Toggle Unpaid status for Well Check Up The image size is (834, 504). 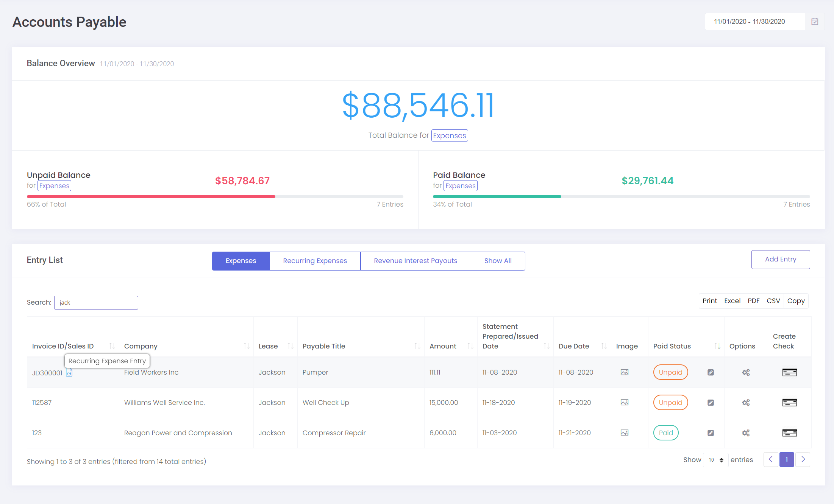670,403
